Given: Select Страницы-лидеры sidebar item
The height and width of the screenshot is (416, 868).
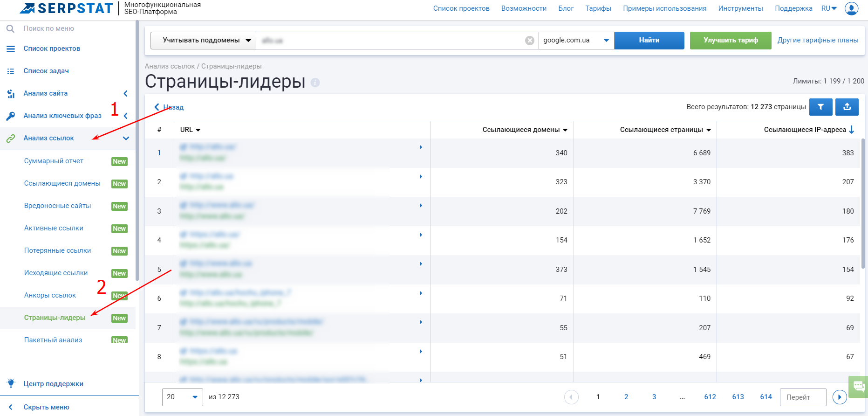Looking at the screenshot, I should (55, 318).
